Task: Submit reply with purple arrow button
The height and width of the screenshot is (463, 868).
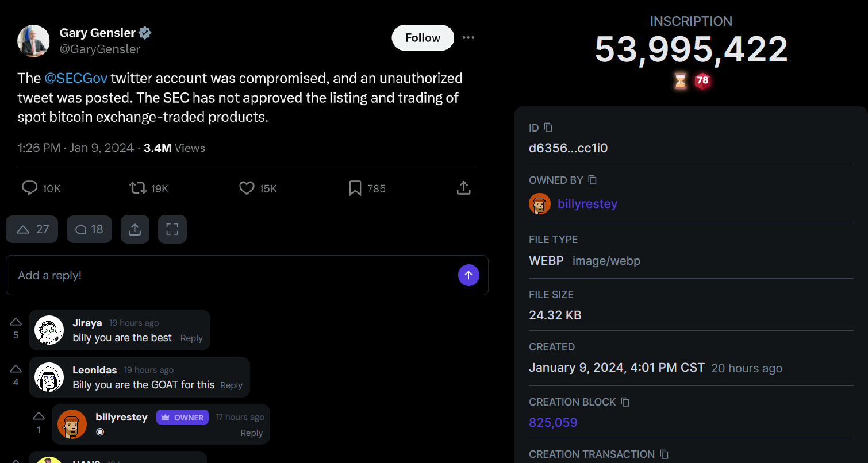Action: [x=468, y=275]
